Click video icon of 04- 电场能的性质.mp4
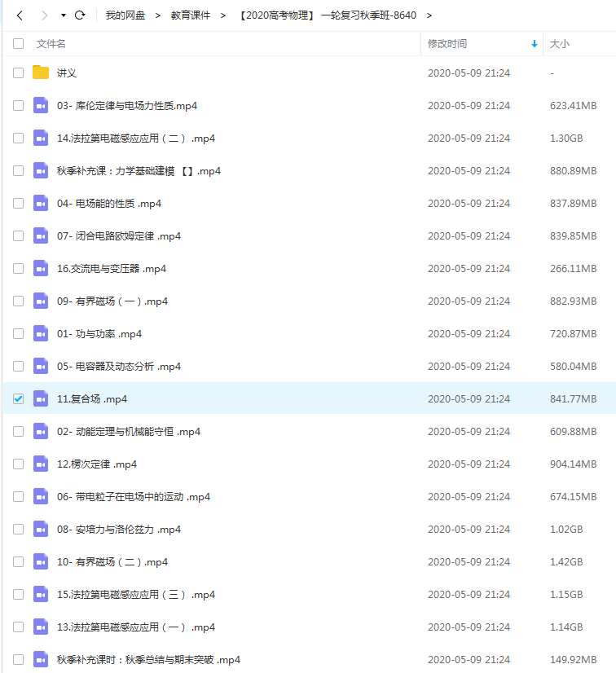The image size is (616, 673). 41,203
